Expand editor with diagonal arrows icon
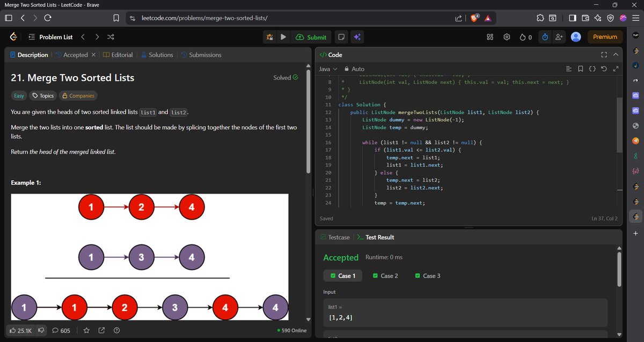The image size is (644, 342). click(616, 69)
